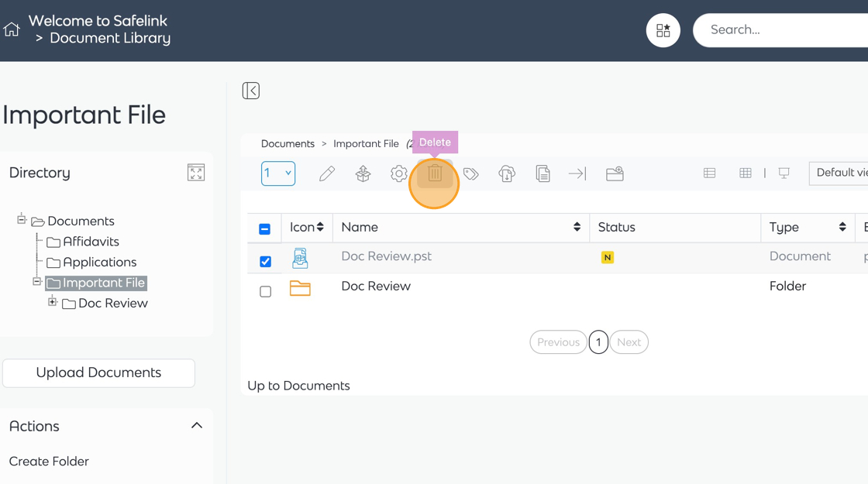The width and height of the screenshot is (868, 484).
Task: Sort by the Type column arrows
Action: (x=842, y=227)
